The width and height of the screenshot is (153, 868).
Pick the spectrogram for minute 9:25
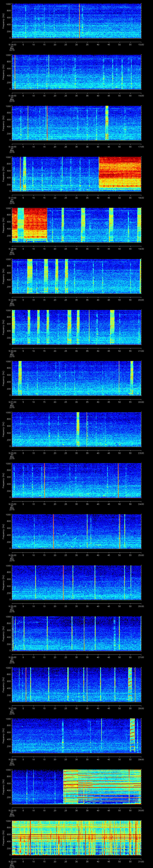click(76, 582)
